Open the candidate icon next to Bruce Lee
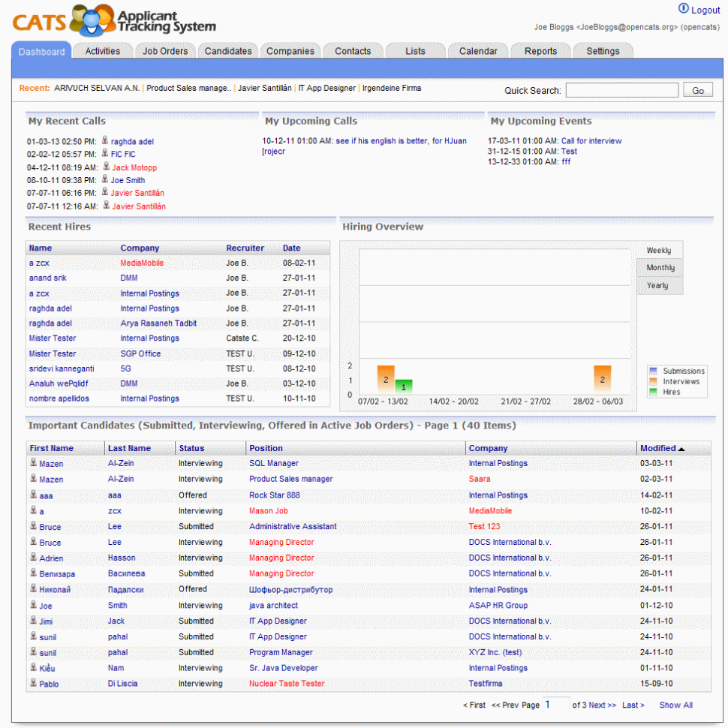The image size is (728, 728). (33, 526)
